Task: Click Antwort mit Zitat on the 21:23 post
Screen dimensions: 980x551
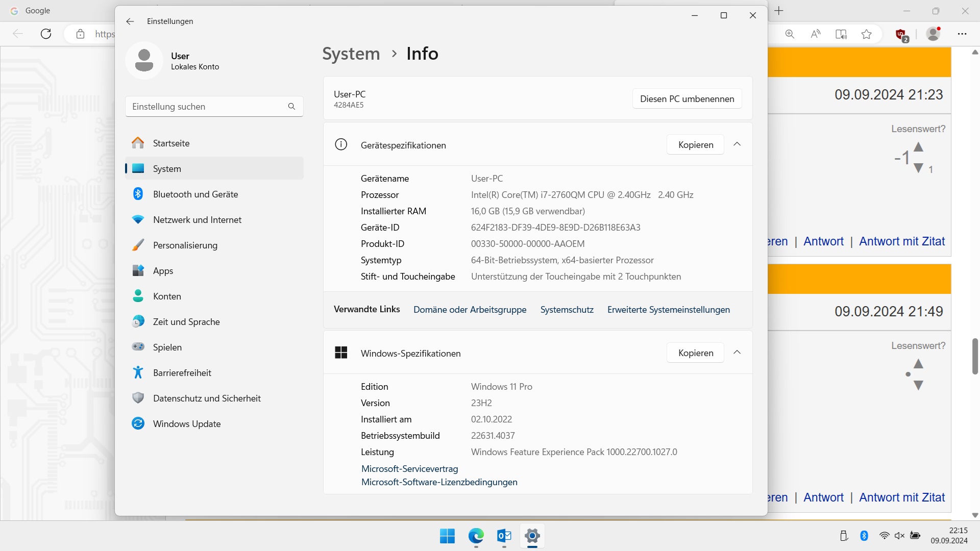Action: click(902, 241)
